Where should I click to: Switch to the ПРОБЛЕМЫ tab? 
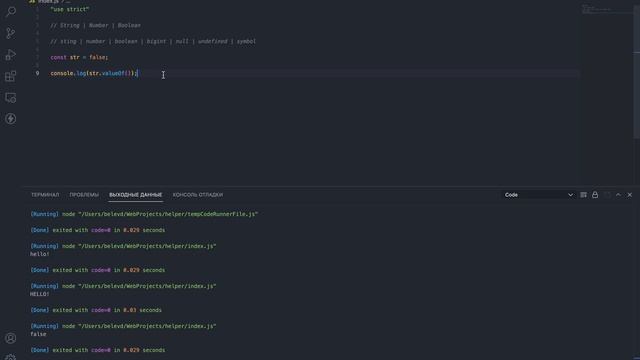coord(84,195)
